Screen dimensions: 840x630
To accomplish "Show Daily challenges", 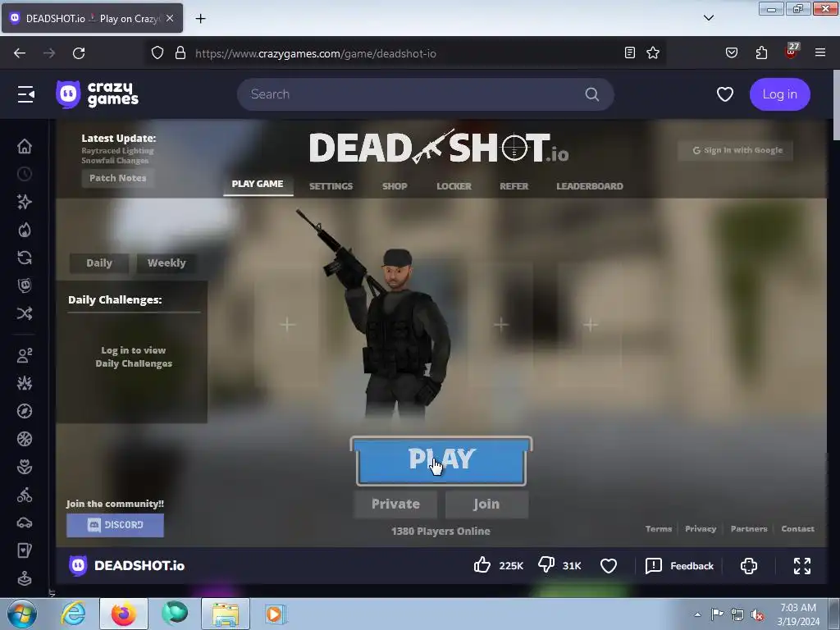I will pyautogui.click(x=99, y=263).
